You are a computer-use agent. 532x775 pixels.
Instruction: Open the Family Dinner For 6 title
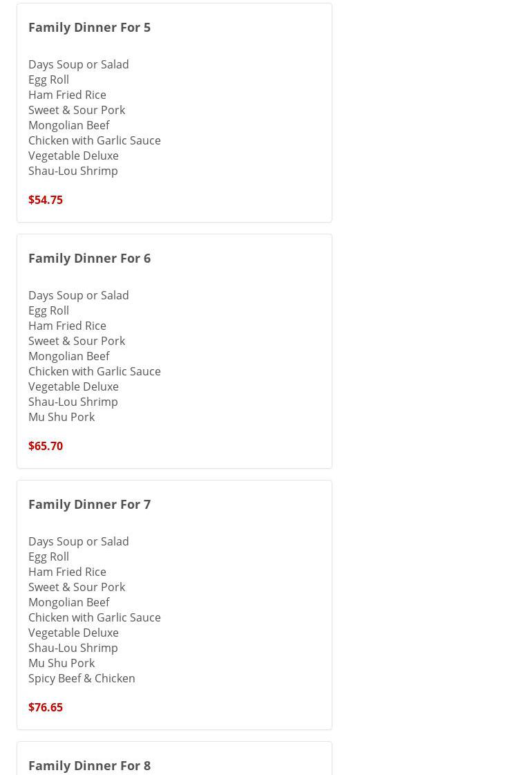(x=89, y=258)
